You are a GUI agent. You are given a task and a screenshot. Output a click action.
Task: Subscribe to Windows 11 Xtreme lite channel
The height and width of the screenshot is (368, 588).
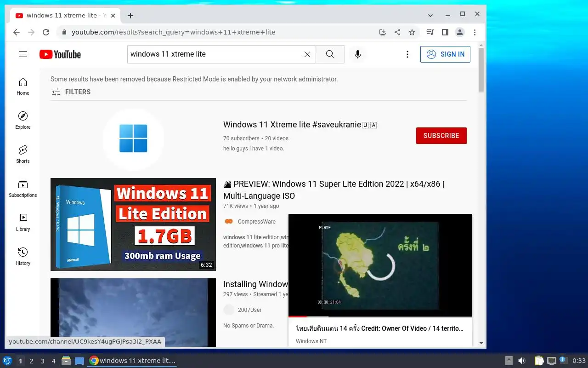click(x=441, y=136)
